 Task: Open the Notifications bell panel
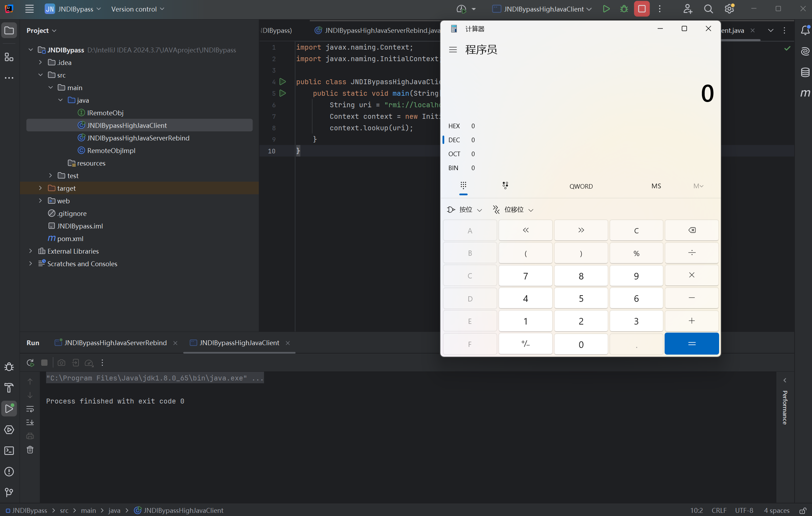805,31
